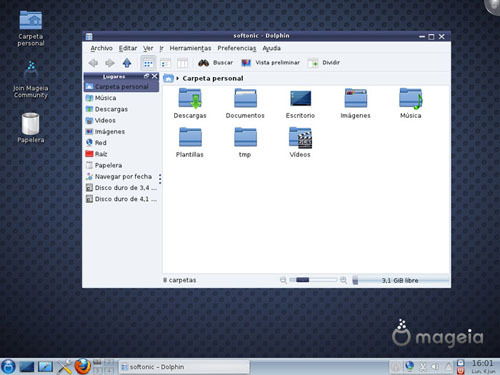Viewport: 500px width, 375px height.
Task: Adjust the icon size zoom slider
Action: tap(313, 280)
